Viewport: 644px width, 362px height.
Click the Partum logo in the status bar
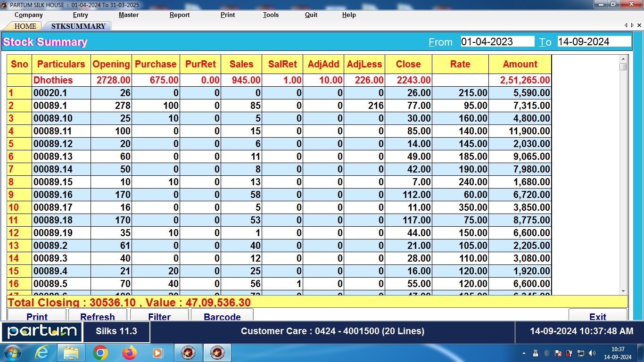[41, 332]
